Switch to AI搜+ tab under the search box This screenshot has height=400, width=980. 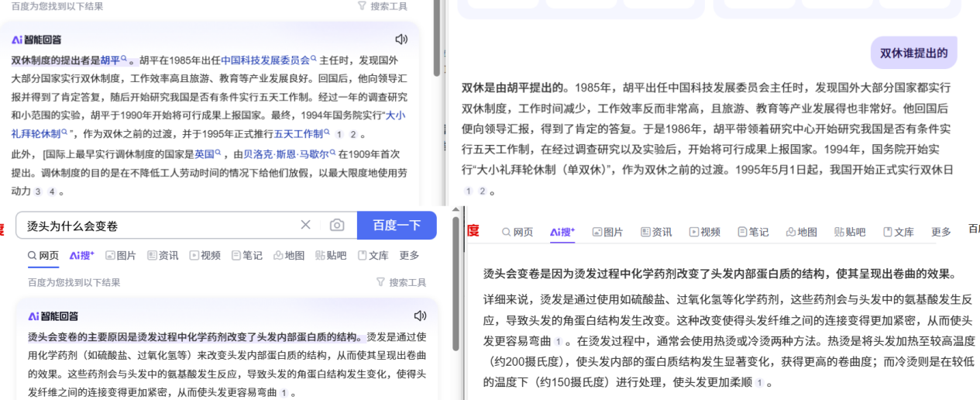pyautogui.click(x=81, y=255)
